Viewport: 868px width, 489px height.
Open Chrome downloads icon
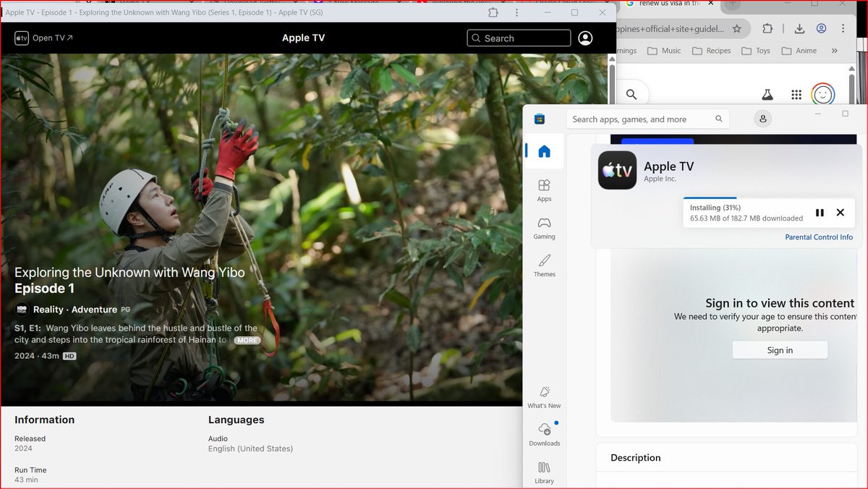(799, 29)
